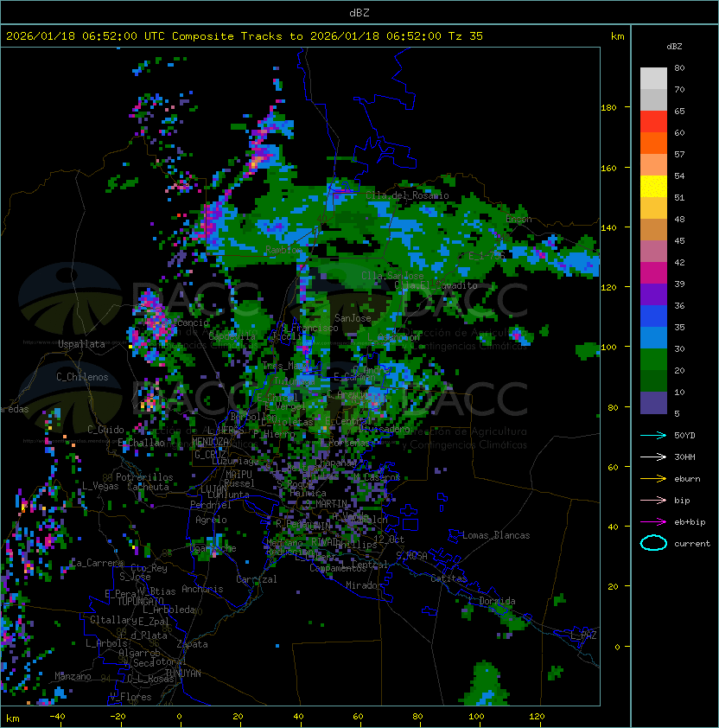
Task: Select the pink bip arrow symbol
Action: click(653, 501)
